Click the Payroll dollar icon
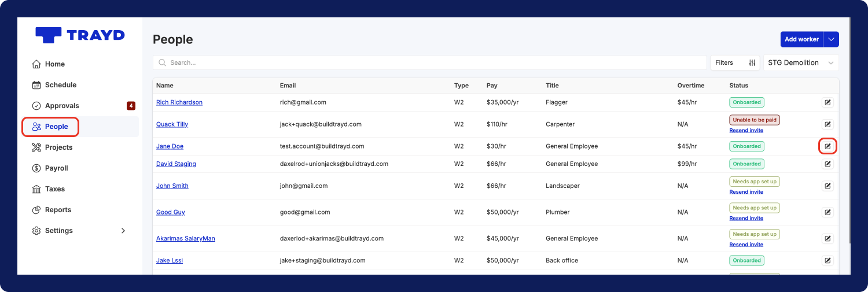868x292 pixels. tap(36, 168)
